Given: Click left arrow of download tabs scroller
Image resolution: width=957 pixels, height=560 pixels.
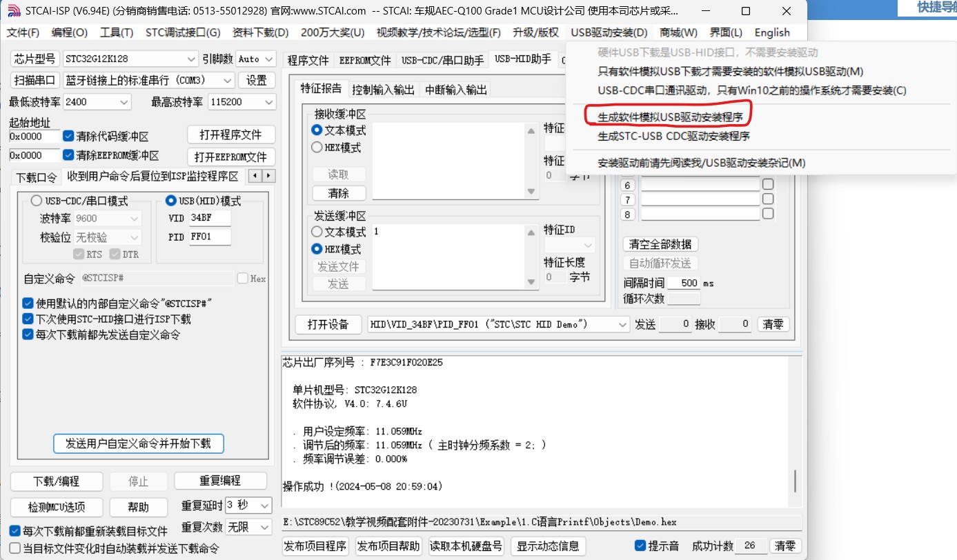Looking at the screenshot, I should click(255, 176).
